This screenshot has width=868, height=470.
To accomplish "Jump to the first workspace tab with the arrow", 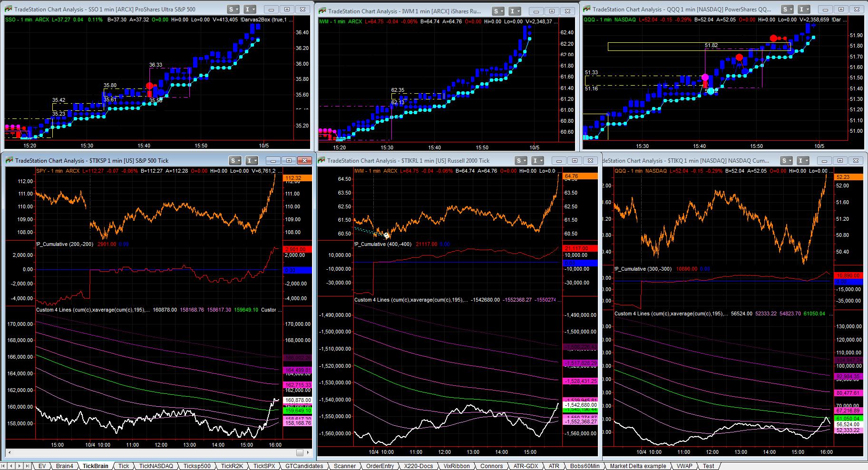I will [x=4, y=466].
